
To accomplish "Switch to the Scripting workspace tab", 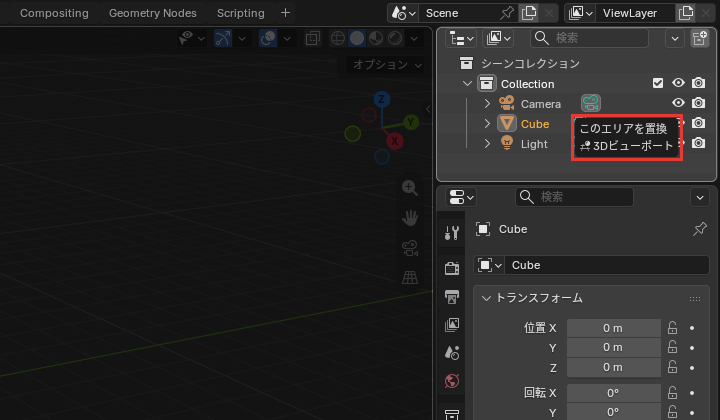I will 241,13.
